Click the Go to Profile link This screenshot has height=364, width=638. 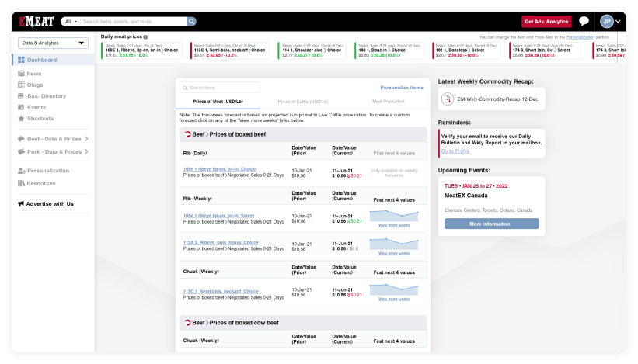click(455, 151)
